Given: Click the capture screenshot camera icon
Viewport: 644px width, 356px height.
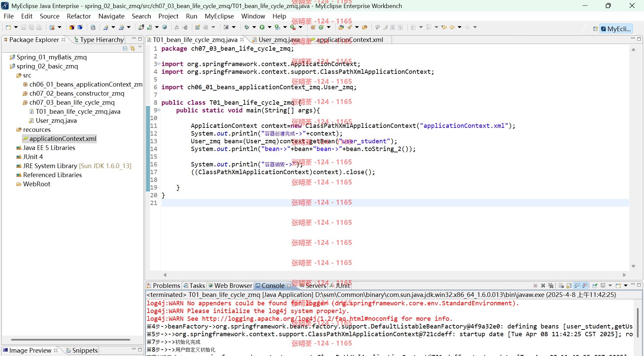Looking at the screenshot, I should pos(226,27).
